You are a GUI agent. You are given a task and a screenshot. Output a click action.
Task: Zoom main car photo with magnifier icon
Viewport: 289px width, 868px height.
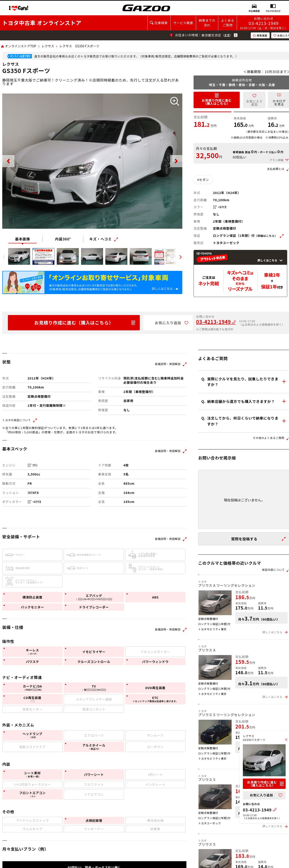(174, 101)
